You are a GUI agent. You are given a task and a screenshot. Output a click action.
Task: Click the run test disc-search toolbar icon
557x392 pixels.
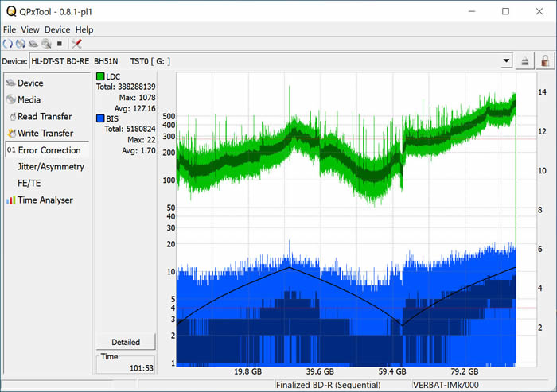(x=47, y=44)
